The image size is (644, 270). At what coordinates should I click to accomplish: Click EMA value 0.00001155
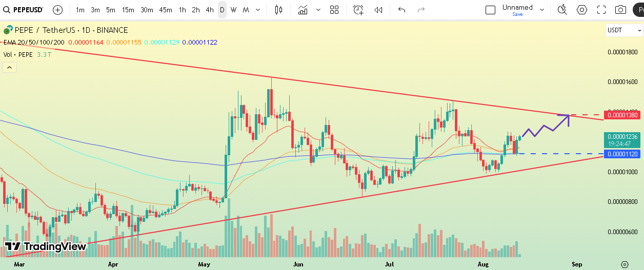point(124,43)
